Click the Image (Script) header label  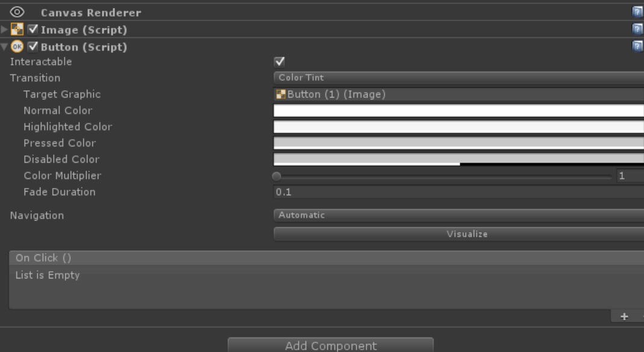pyautogui.click(x=84, y=30)
